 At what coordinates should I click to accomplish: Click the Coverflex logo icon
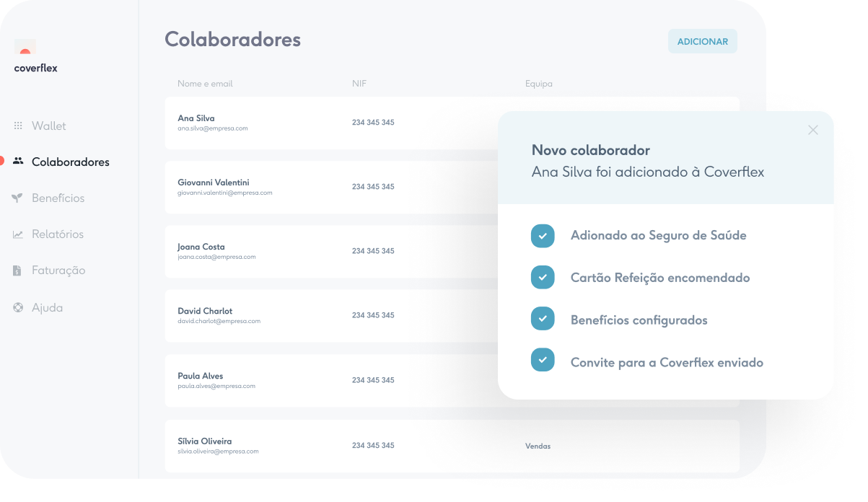click(25, 48)
